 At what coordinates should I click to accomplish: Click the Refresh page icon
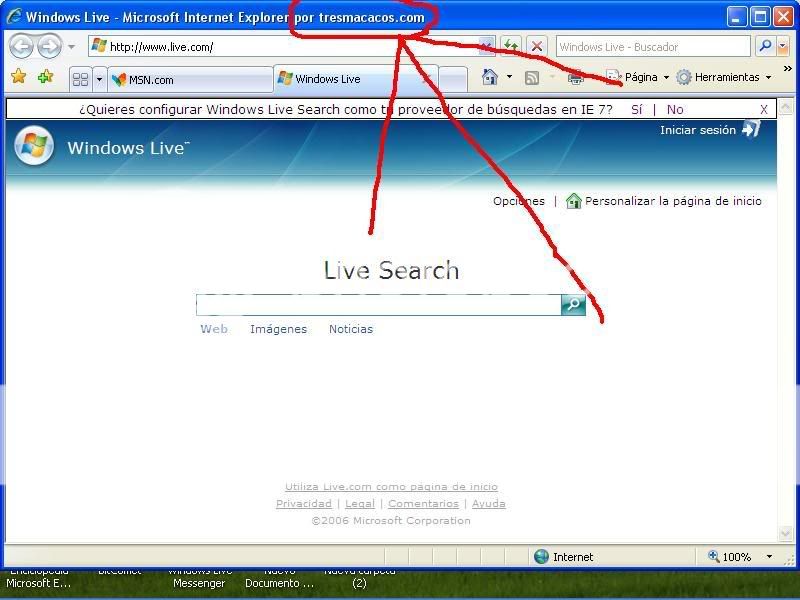pyautogui.click(x=511, y=46)
